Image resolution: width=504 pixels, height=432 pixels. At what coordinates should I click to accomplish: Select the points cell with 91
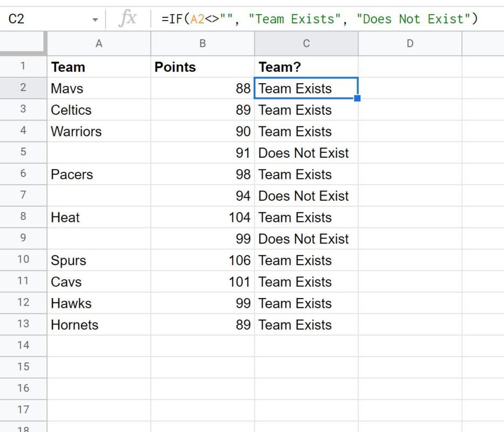pos(202,152)
